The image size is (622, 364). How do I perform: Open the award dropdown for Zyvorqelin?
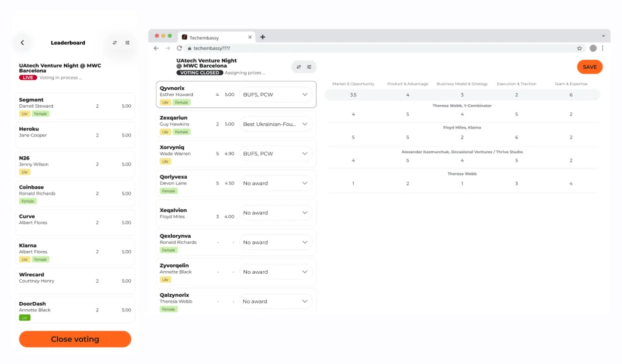click(x=275, y=272)
